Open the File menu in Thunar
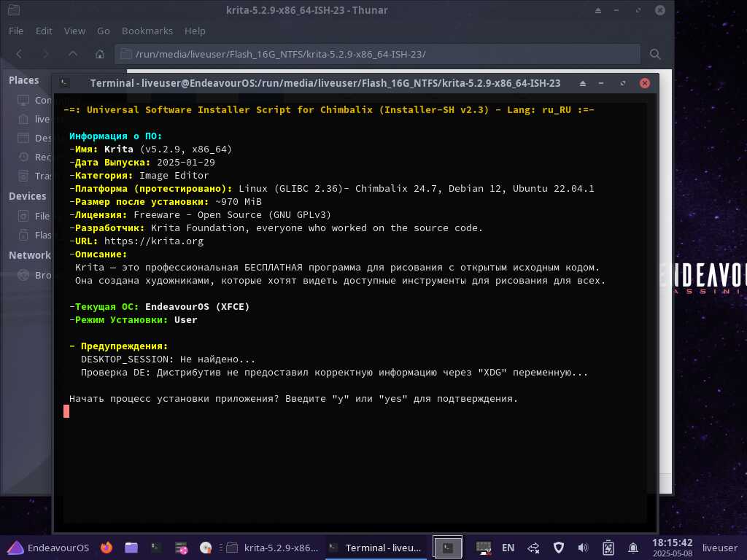The height and width of the screenshot is (560, 747). point(16,31)
